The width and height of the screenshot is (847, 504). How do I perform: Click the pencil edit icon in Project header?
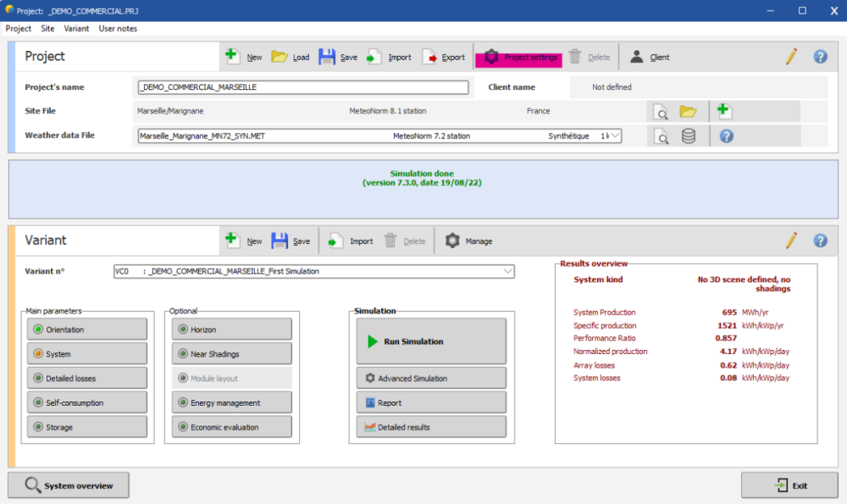(791, 57)
